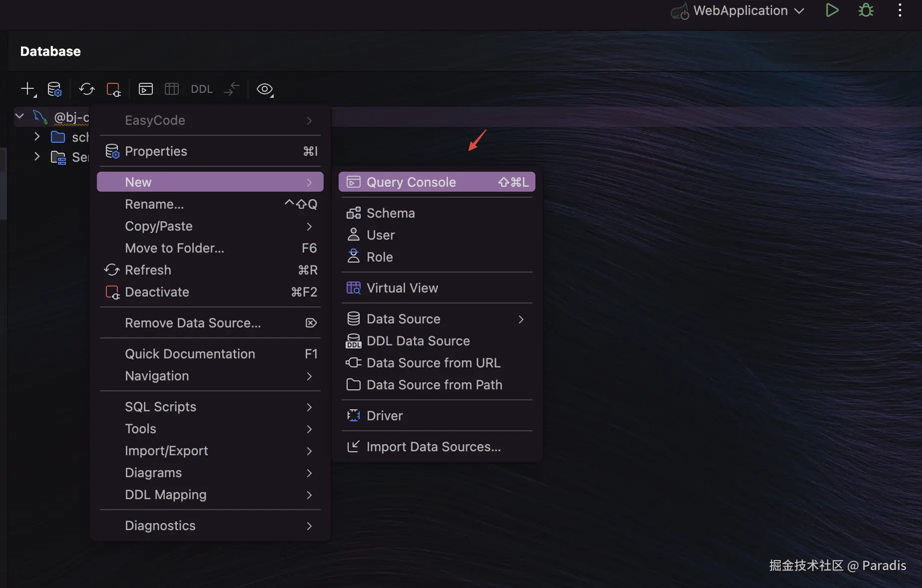The image size is (922, 588).
Task: Click the Edit Data table toolbar icon
Action: (x=172, y=89)
